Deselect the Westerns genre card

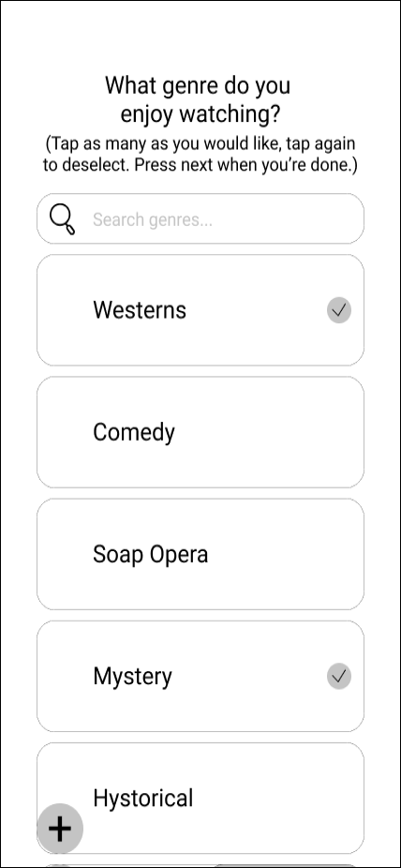[x=200, y=310]
